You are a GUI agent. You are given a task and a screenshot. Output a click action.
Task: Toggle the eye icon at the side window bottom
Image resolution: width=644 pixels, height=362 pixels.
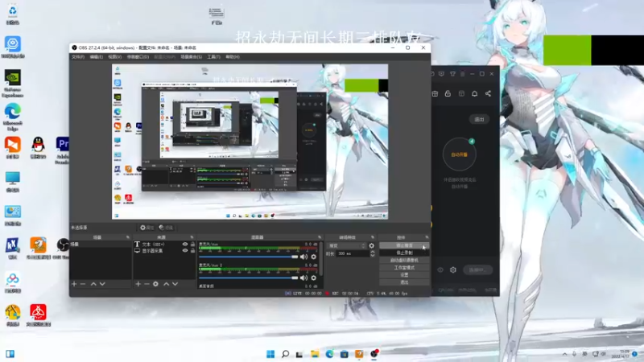pyautogui.click(x=440, y=270)
